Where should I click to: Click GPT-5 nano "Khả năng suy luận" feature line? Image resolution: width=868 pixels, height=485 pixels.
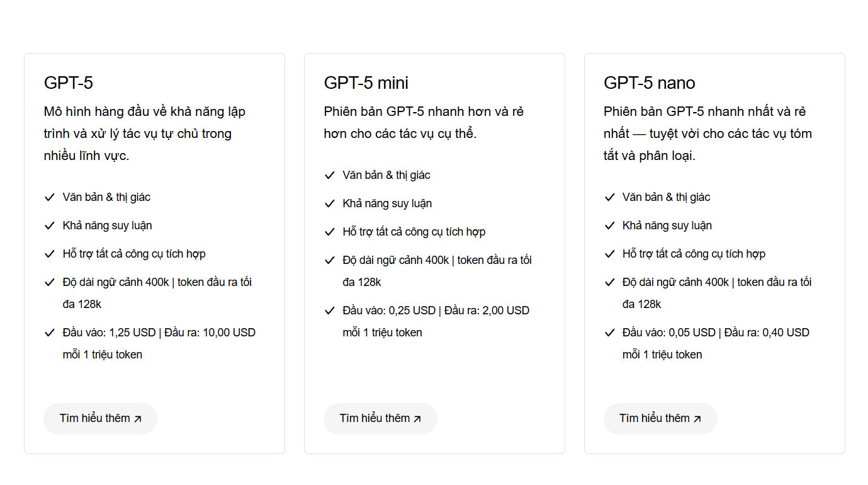pos(667,225)
